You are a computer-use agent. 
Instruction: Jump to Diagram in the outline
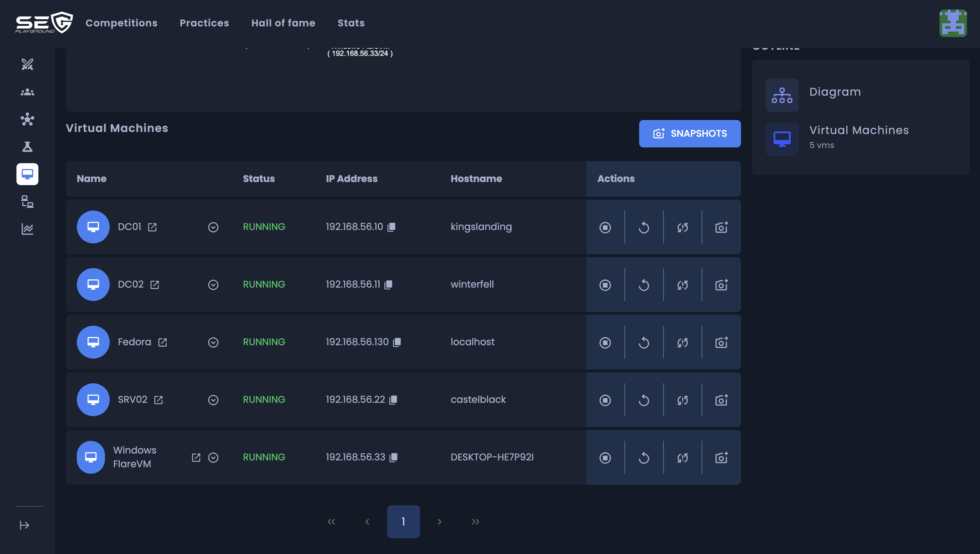[x=835, y=92]
